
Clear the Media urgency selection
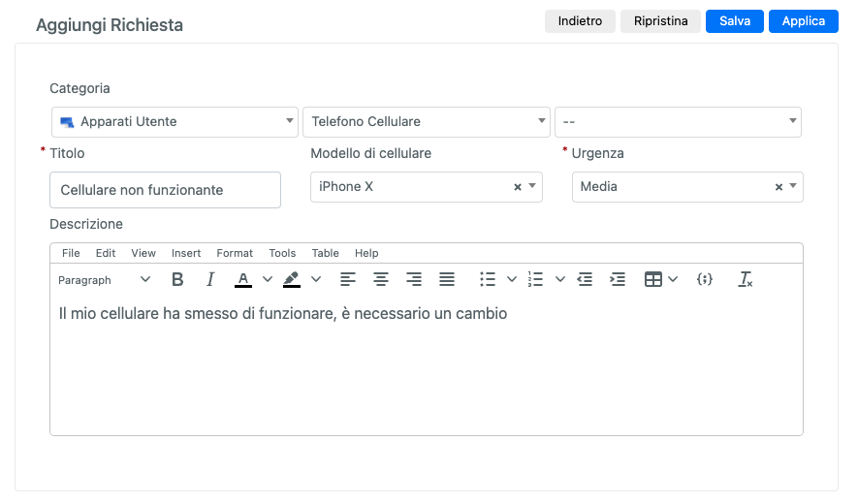point(779,187)
